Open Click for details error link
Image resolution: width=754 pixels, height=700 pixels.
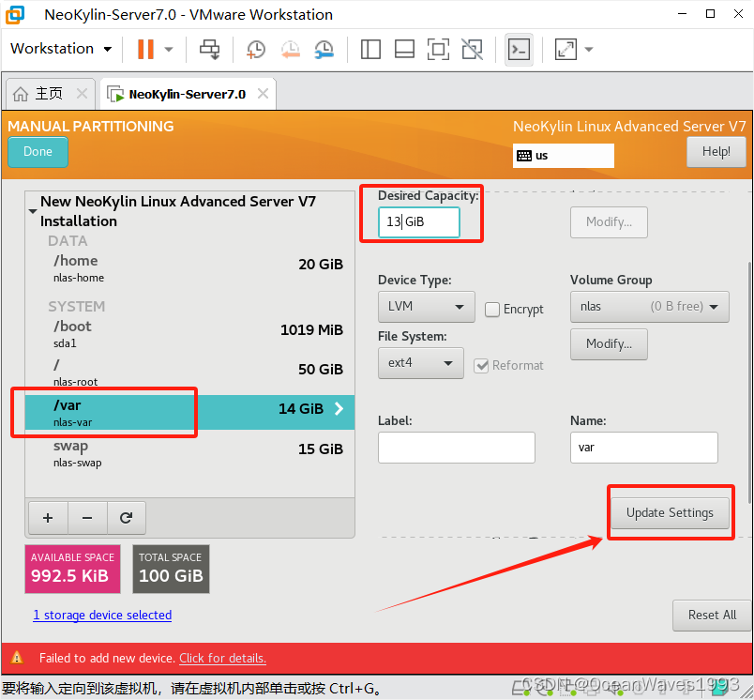click(x=222, y=658)
